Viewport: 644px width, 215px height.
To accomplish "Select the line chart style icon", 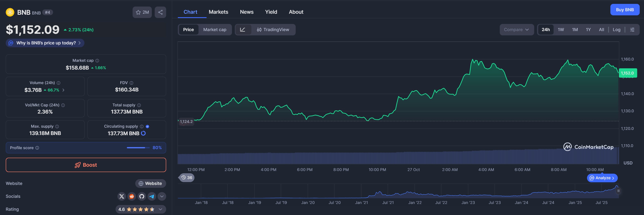I will (x=243, y=30).
